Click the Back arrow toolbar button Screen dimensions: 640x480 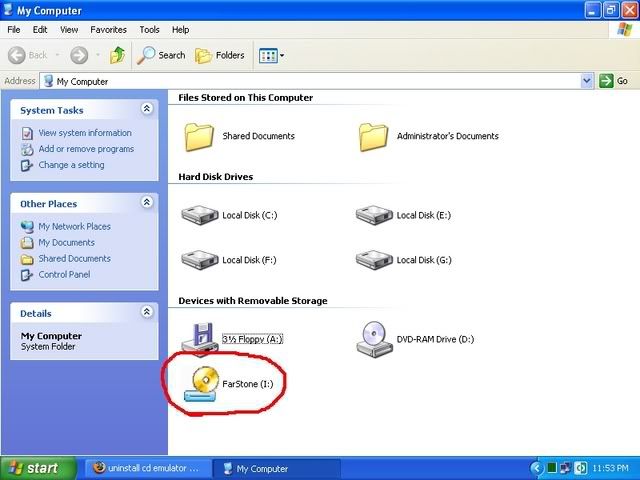pyautogui.click(x=17, y=55)
